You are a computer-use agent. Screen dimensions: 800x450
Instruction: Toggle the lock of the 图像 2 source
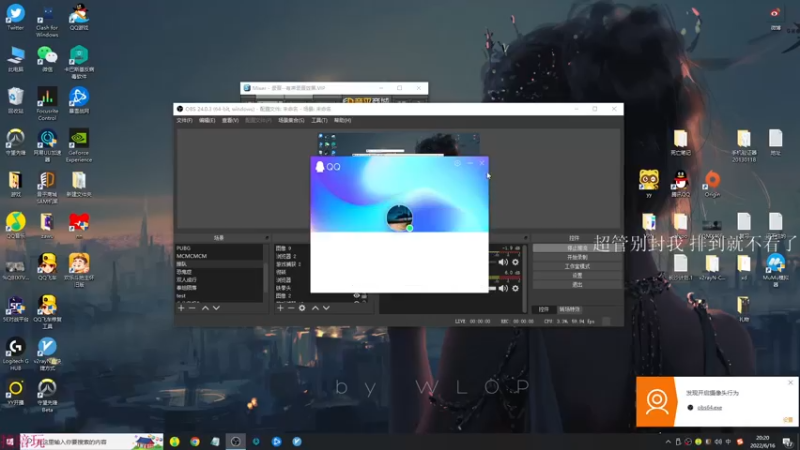click(364, 296)
